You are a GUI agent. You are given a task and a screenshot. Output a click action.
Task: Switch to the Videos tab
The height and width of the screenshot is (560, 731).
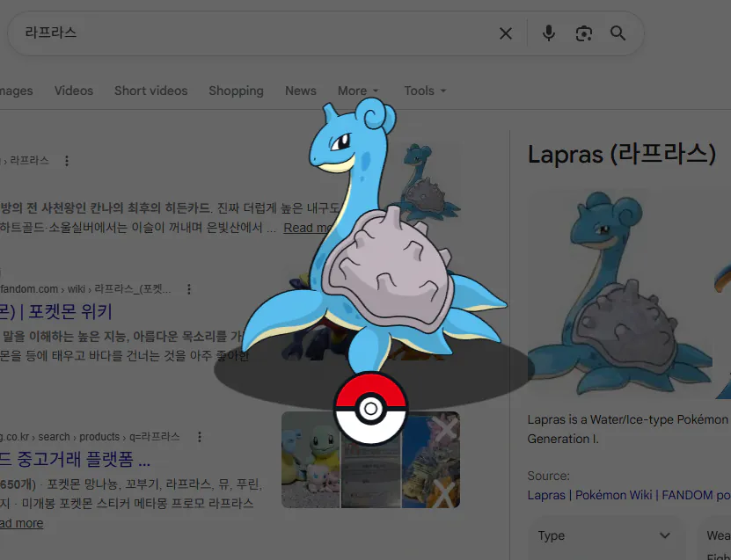(x=73, y=91)
